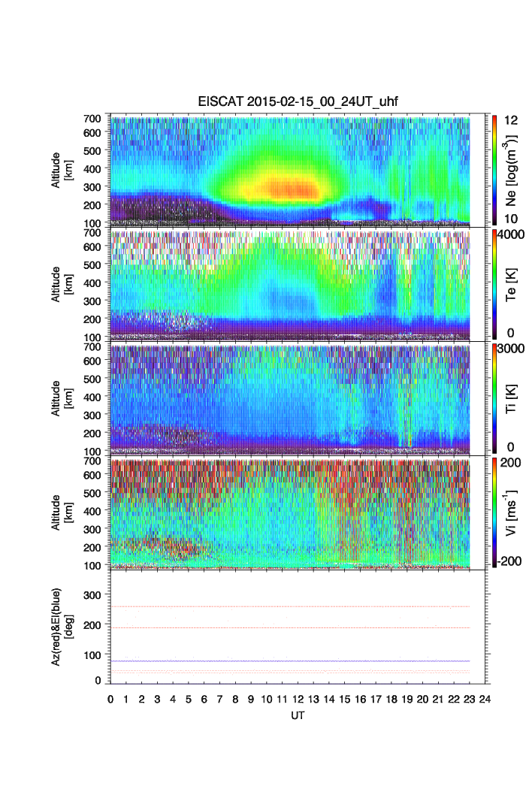
Task: Click the '700' altitude tick of Ne panel
Action: [92, 118]
